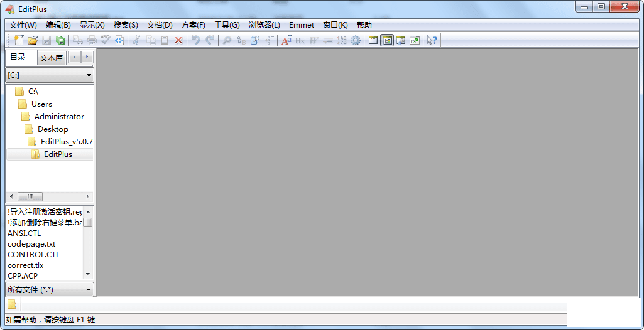Select the file ANSI.CTL
The height and width of the screenshot is (330, 644).
pos(25,233)
